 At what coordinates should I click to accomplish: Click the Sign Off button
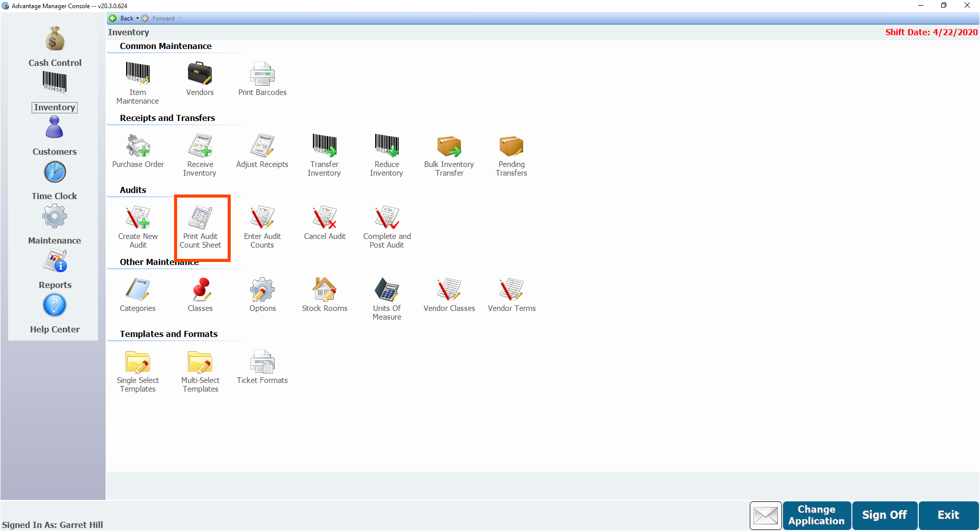[884, 515]
